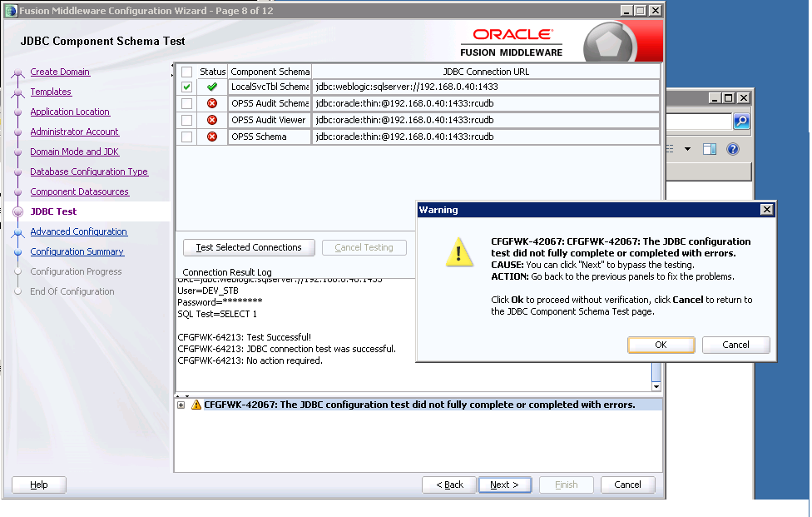Viewport: 812px width, 517px height.
Task: Click red error icon beside OPSS Schema
Action: [x=212, y=137]
